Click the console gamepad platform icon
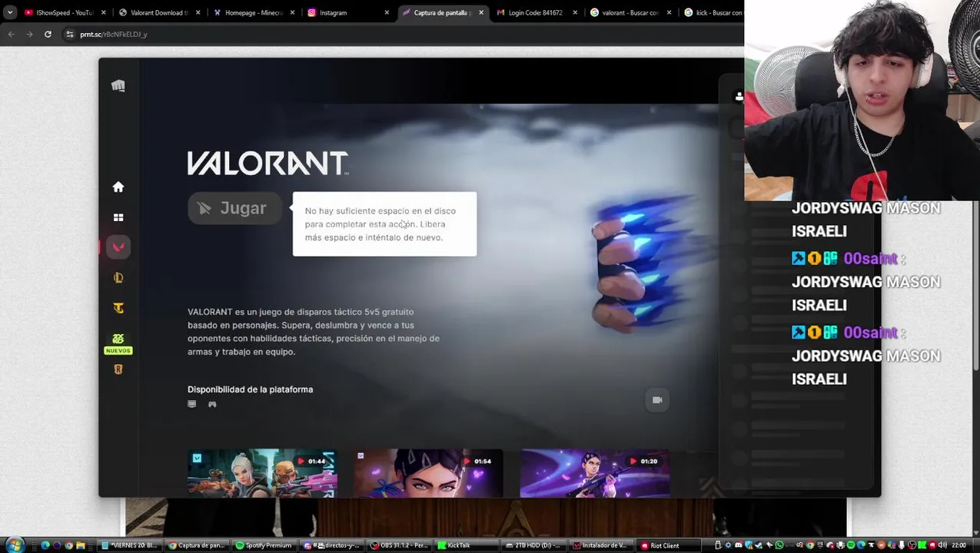The width and height of the screenshot is (980, 553). pos(212,404)
